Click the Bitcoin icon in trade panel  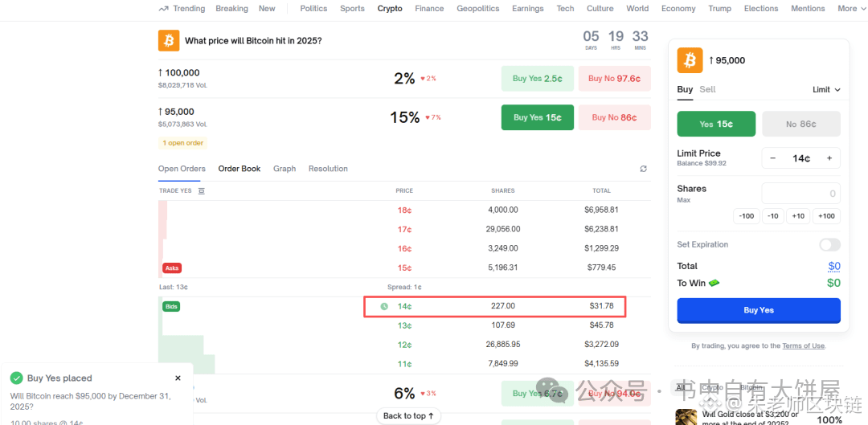point(690,60)
